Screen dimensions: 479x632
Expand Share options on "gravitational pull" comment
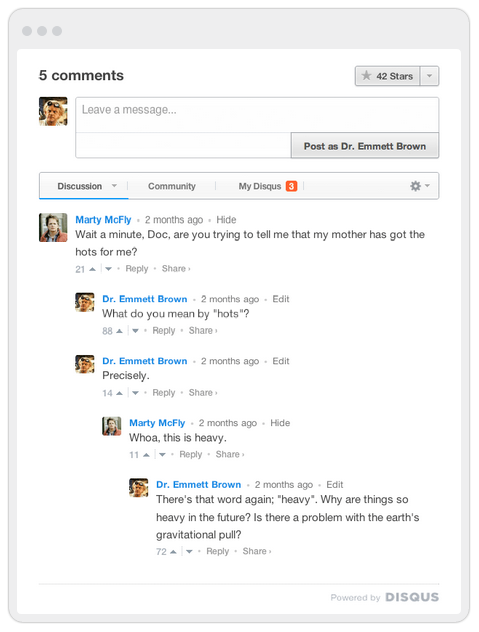point(257,551)
